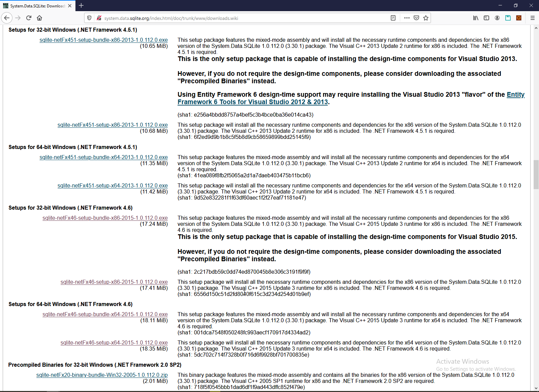Go back to the previous page

tap(7, 18)
